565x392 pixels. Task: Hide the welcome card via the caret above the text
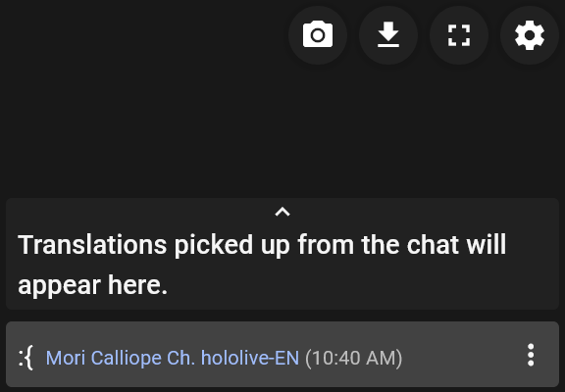point(282,212)
